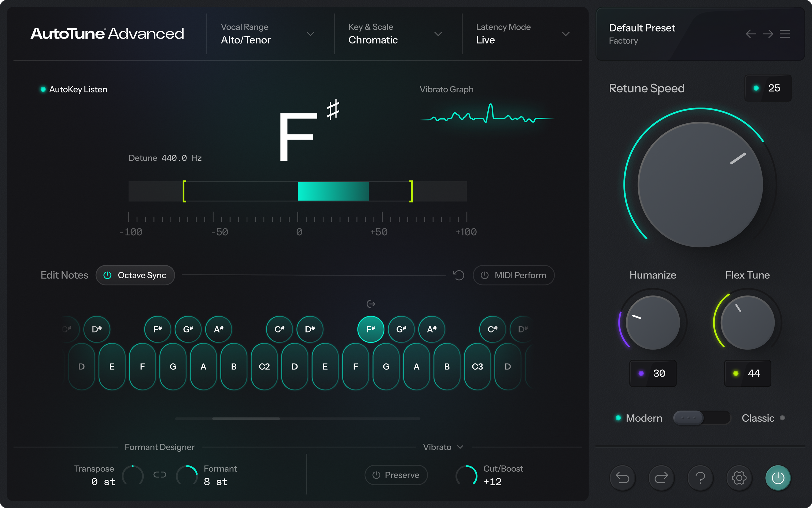Select the Modern mode label
This screenshot has width=812, height=508.
[644, 418]
